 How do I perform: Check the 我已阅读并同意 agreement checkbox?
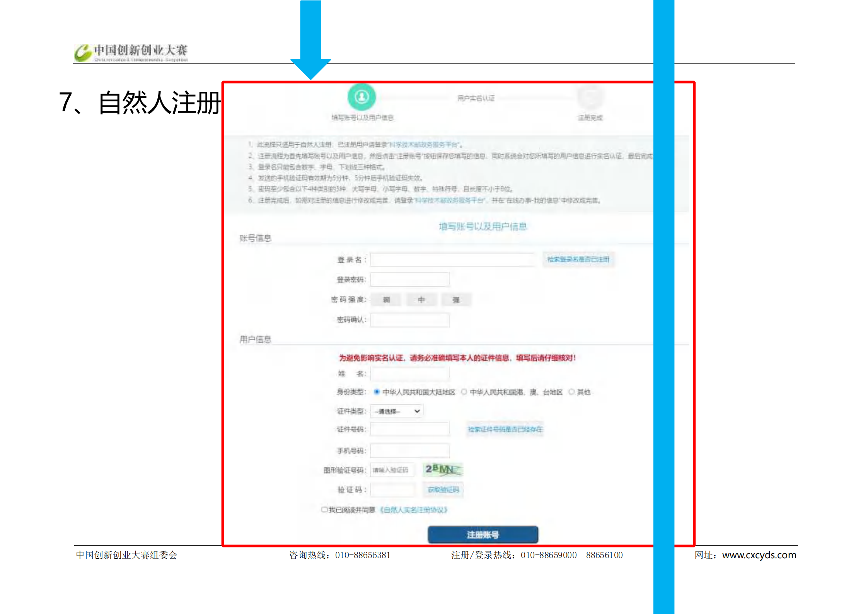click(324, 510)
